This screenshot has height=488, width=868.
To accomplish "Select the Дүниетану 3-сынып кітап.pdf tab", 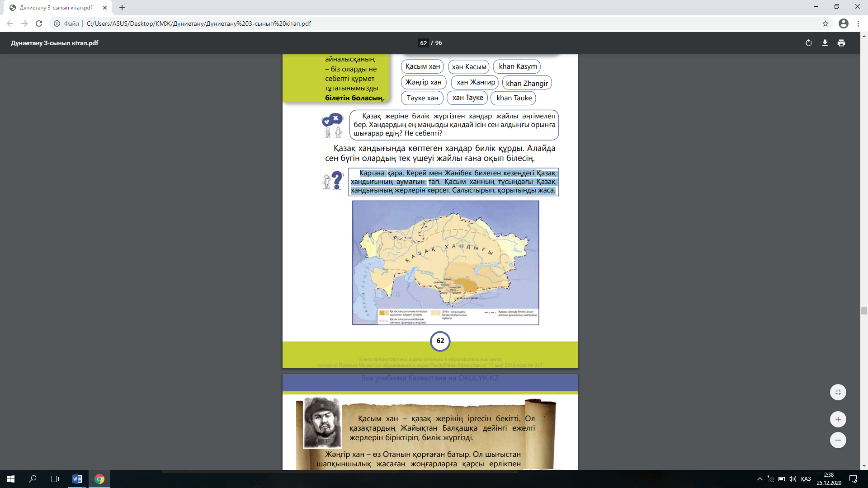I will click(x=56, y=8).
